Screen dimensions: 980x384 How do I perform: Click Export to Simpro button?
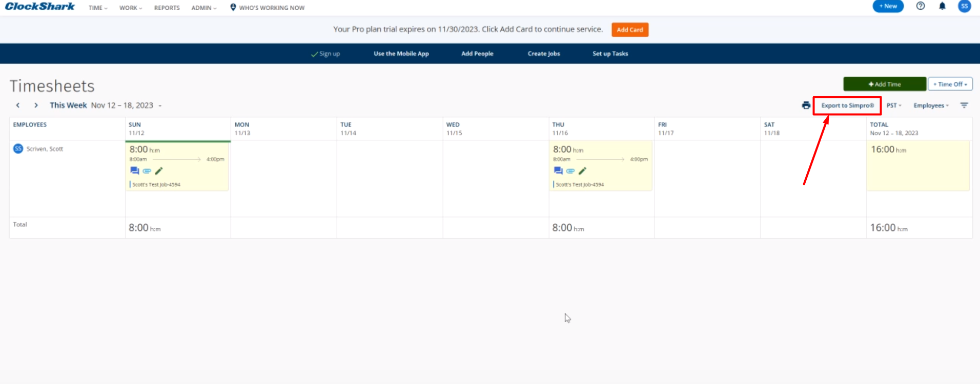[x=847, y=105]
